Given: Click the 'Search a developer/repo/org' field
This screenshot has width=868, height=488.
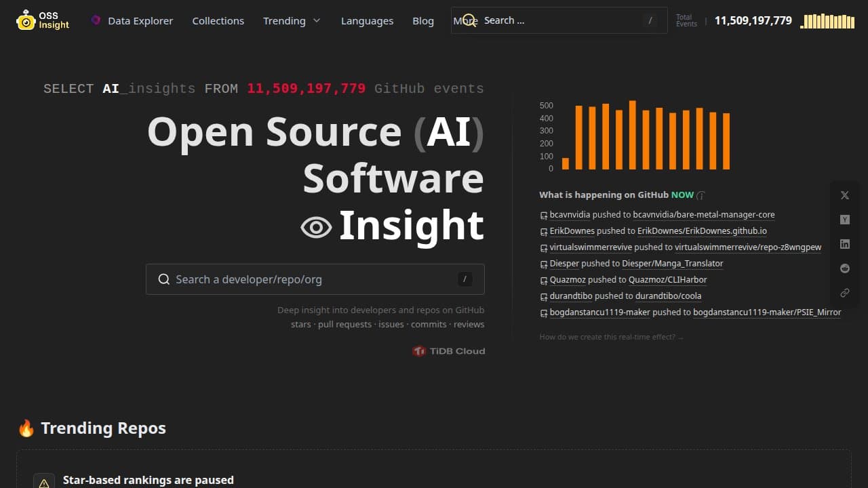Looking at the screenshot, I should 315,279.
